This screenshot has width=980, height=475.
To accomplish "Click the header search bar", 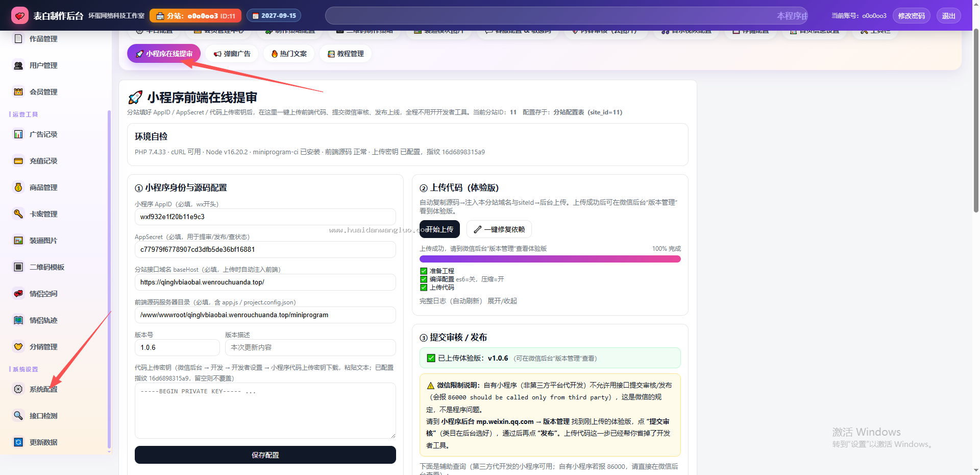I will pyautogui.click(x=567, y=16).
